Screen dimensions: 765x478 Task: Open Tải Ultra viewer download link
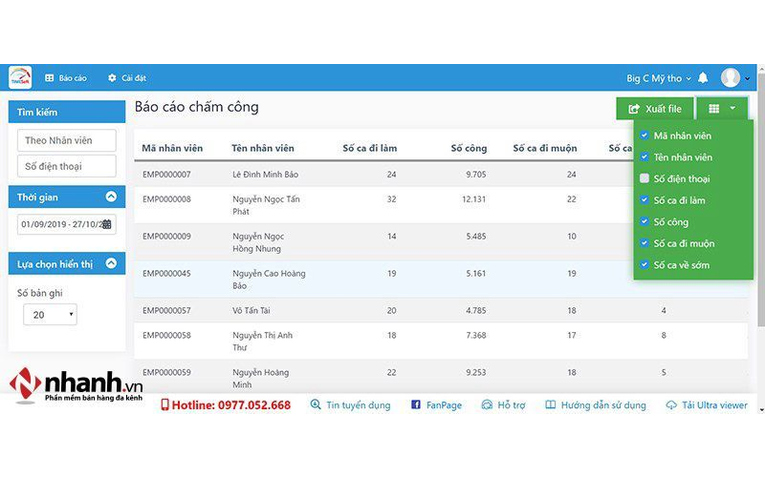click(x=714, y=405)
